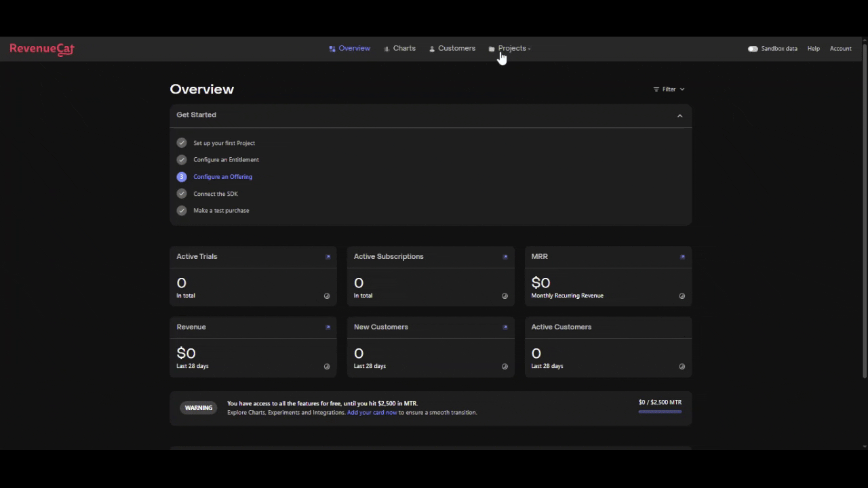Image resolution: width=868 pixels, height=488 pixels.
Task: Open the Account menu
Action: pyautogui.click(x=840, y=49)
